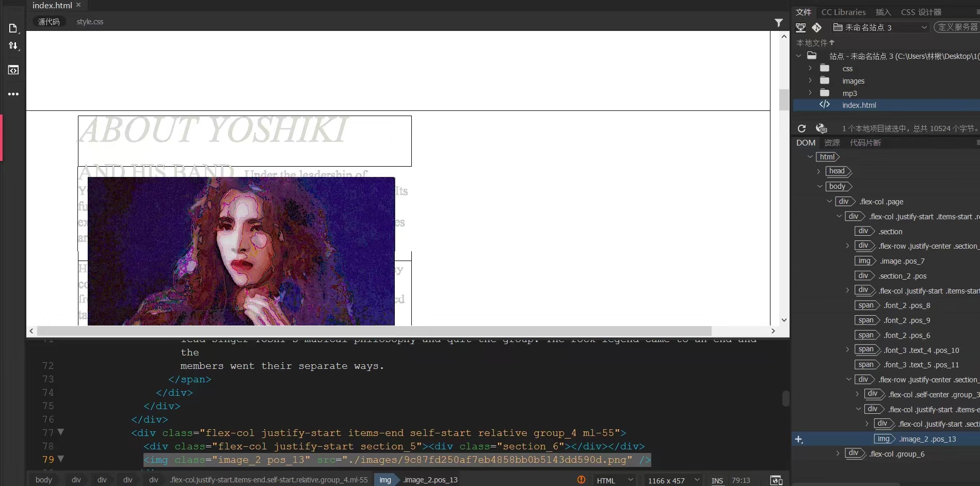Click the ABOUT YOSHIKI heading in live view

(214, 130)
